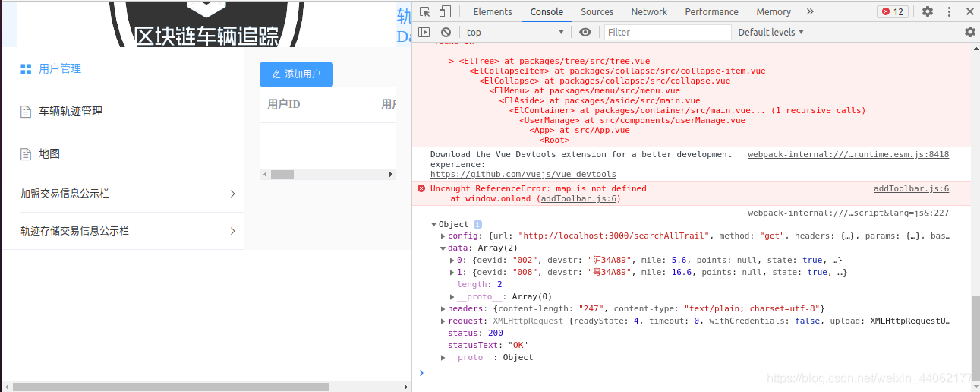Click the red error icon for ReferenceError

tap(421, 188)
